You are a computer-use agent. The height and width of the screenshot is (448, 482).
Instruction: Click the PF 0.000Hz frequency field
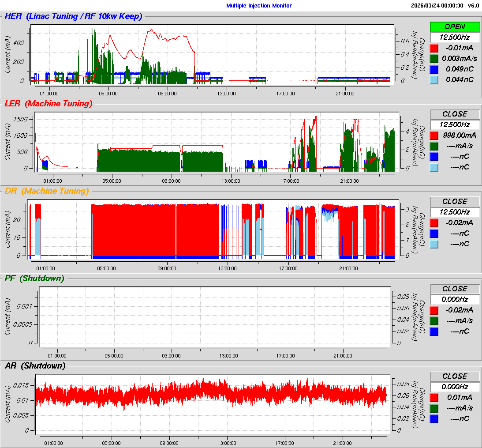[455, 299]
